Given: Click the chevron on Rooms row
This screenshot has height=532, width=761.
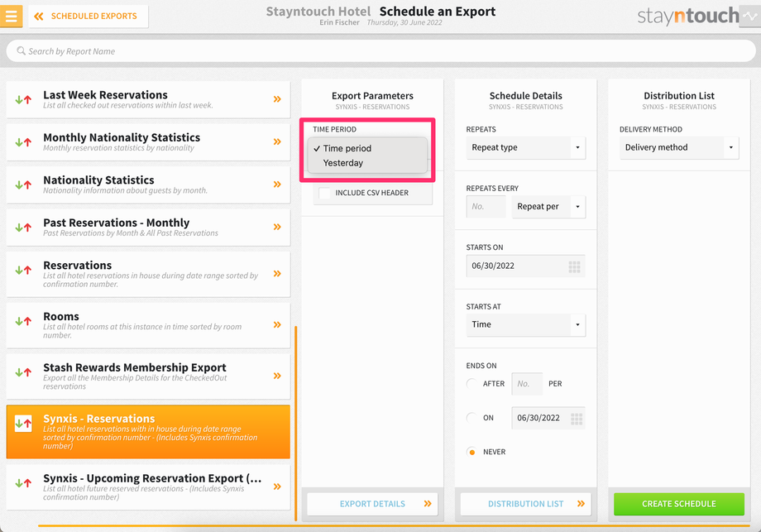Looking at the screenshot, I should click(x=277, y=324).
